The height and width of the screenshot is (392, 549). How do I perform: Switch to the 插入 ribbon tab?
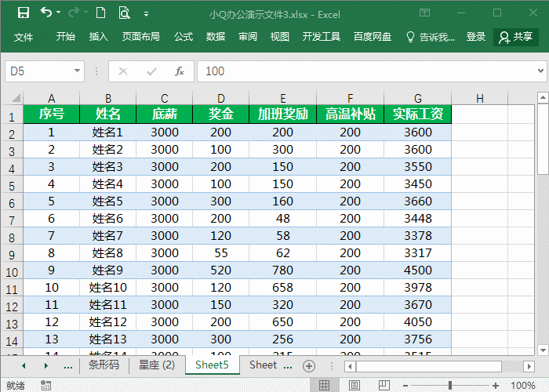98,37
